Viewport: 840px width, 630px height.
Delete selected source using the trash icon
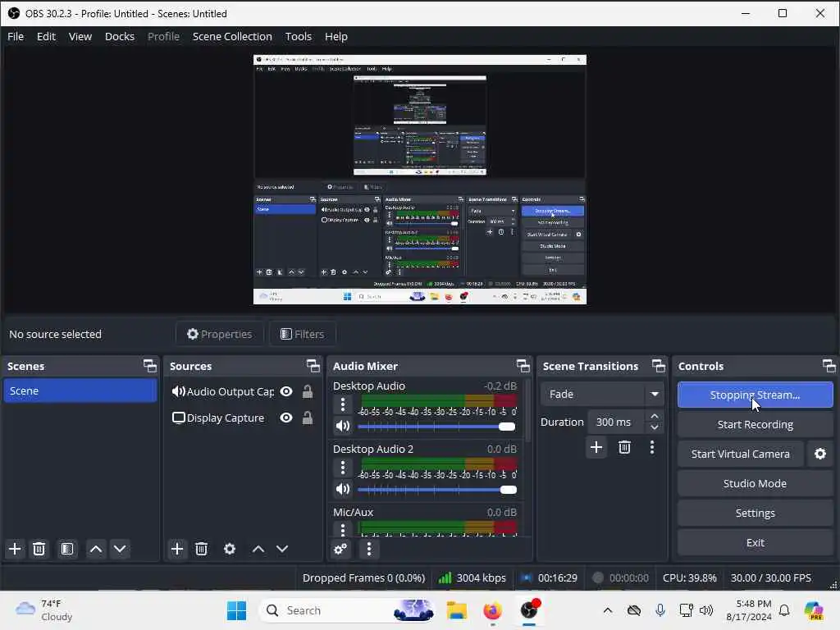pyautogui.click(x=202, y=549)
